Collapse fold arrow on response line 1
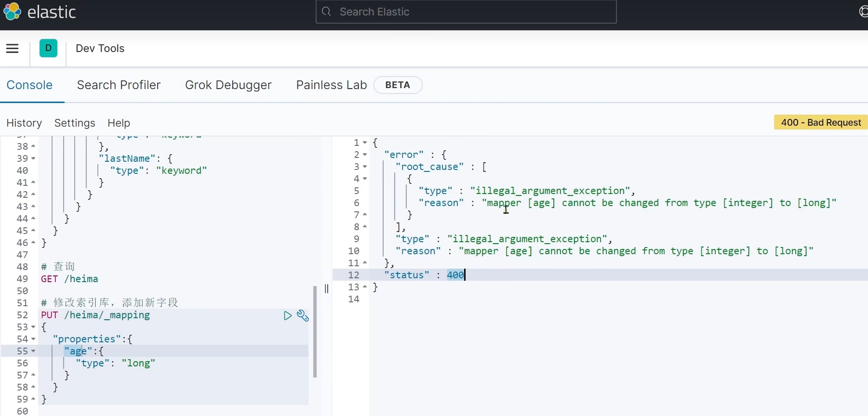 [x=365, y=143]
